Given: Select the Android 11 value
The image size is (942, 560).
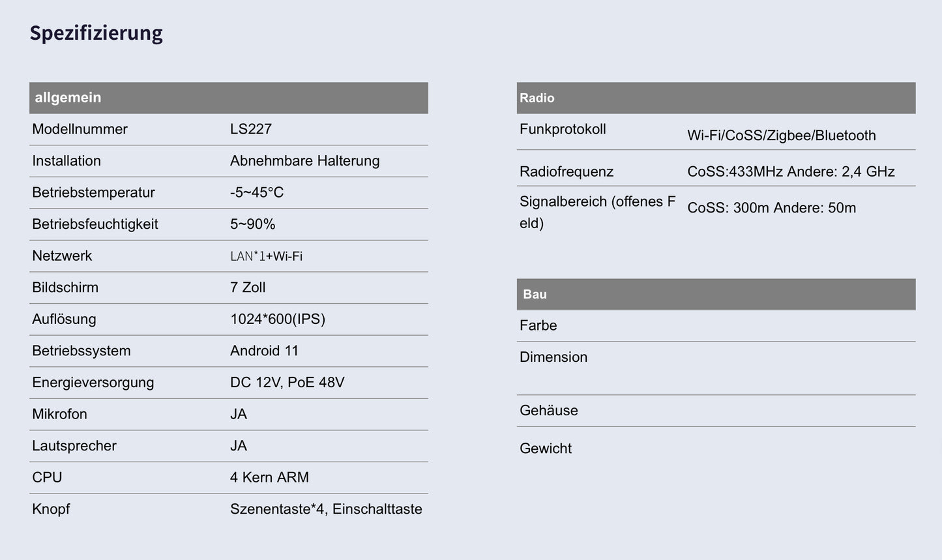Looking at the screenshot, I should coord(264,351).
